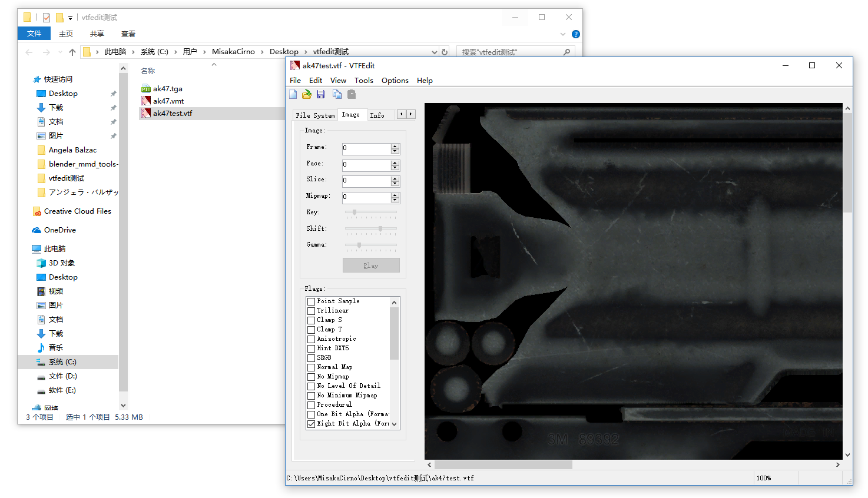868x498 pixels.
Task: Click the Explorer forward arrow
Action: tap(47, 52)
